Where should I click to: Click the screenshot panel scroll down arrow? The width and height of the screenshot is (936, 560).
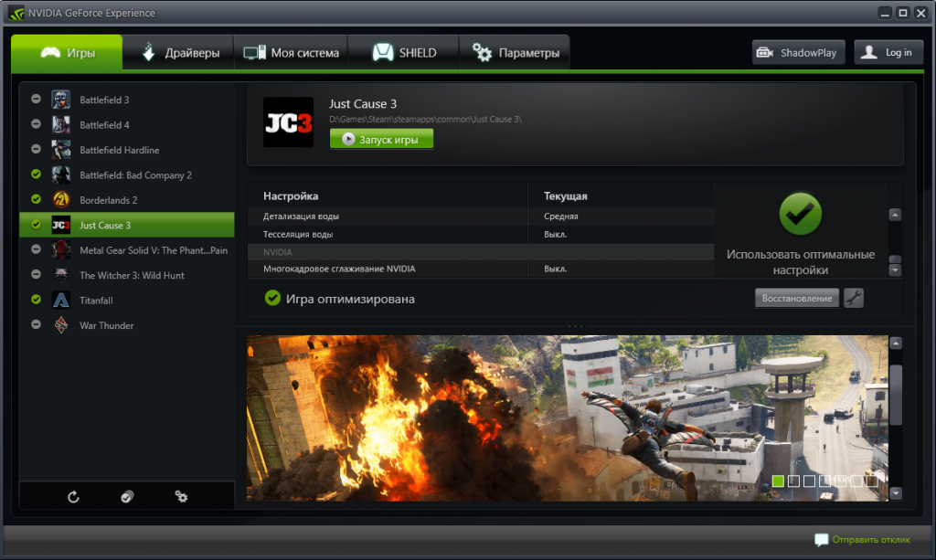[x=896, y=493]
